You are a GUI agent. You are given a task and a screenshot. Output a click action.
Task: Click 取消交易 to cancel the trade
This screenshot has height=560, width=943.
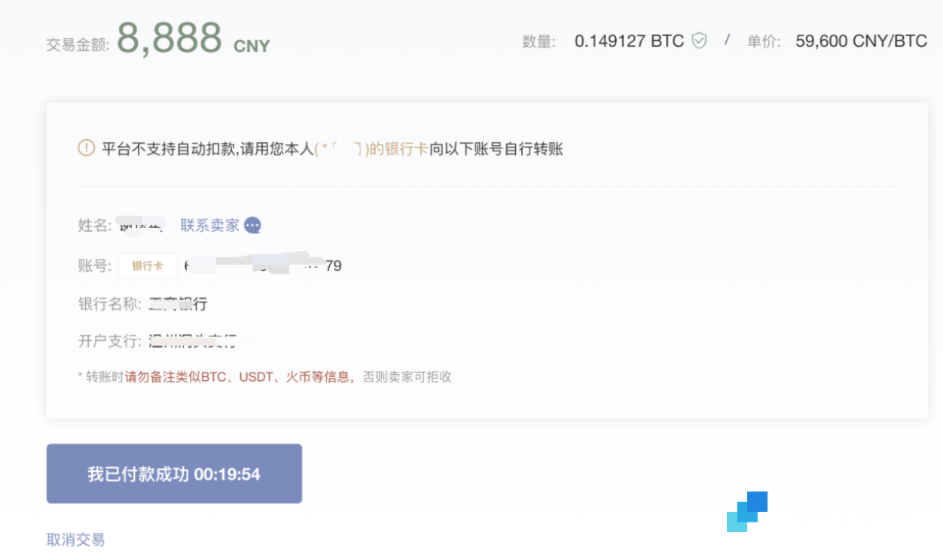[x=75, y=540]
